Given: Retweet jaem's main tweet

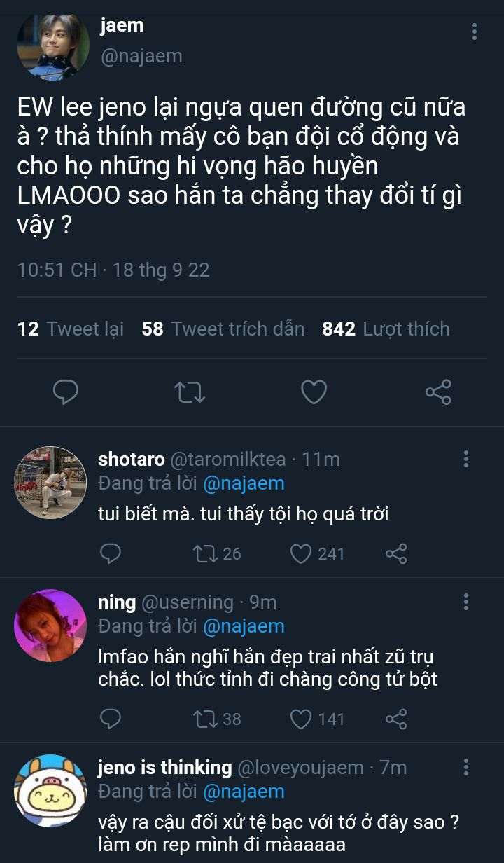Looking at the screenshot, I should pos(189,392).
